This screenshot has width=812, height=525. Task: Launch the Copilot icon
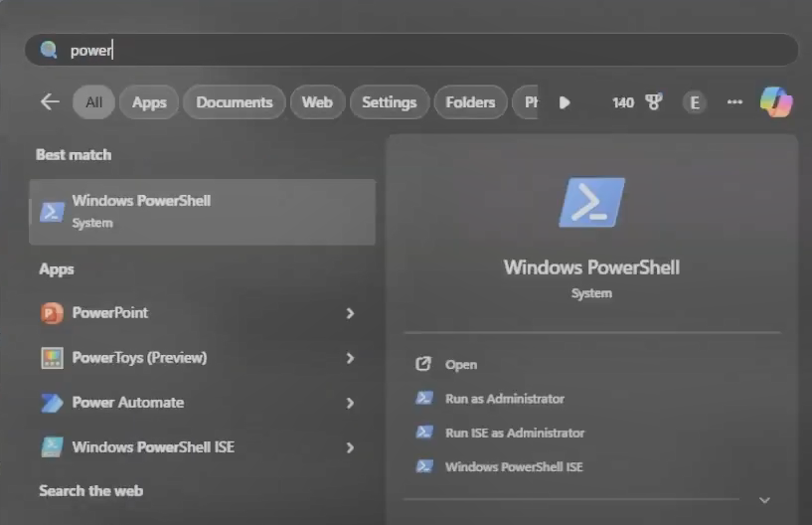[x=776, y=101]
